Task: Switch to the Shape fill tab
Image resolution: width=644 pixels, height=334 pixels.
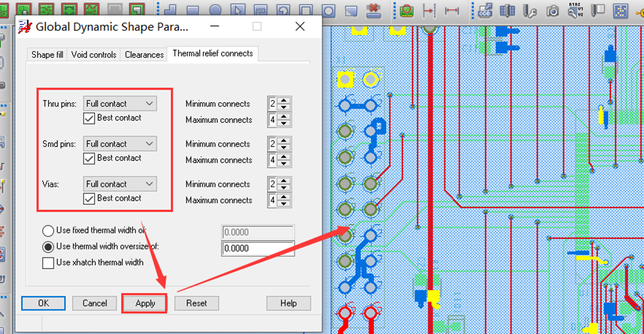Action: point(47,54)
